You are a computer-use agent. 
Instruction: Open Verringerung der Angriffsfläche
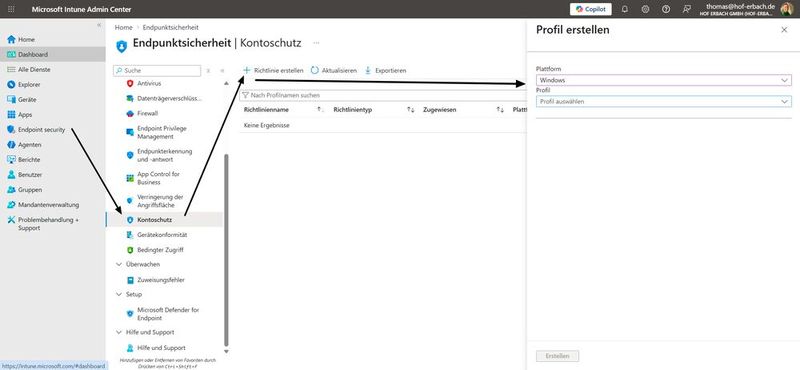pos(160,201)
